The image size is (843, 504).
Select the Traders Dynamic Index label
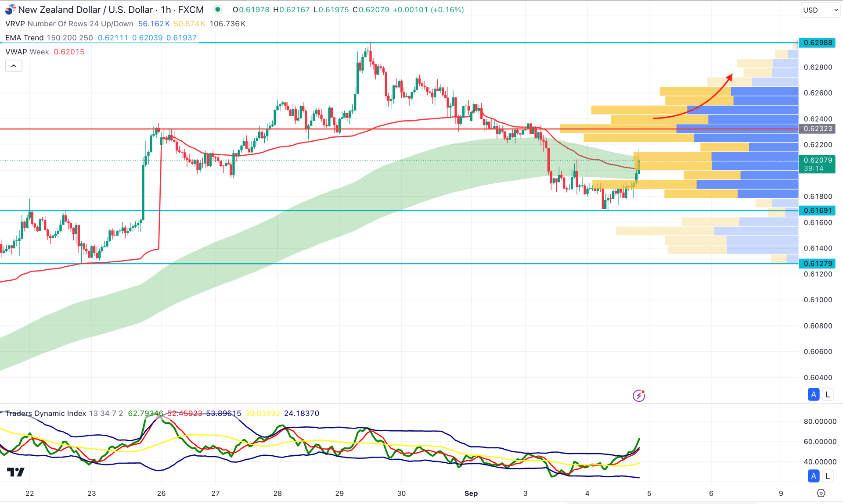(x=46, y=413)
